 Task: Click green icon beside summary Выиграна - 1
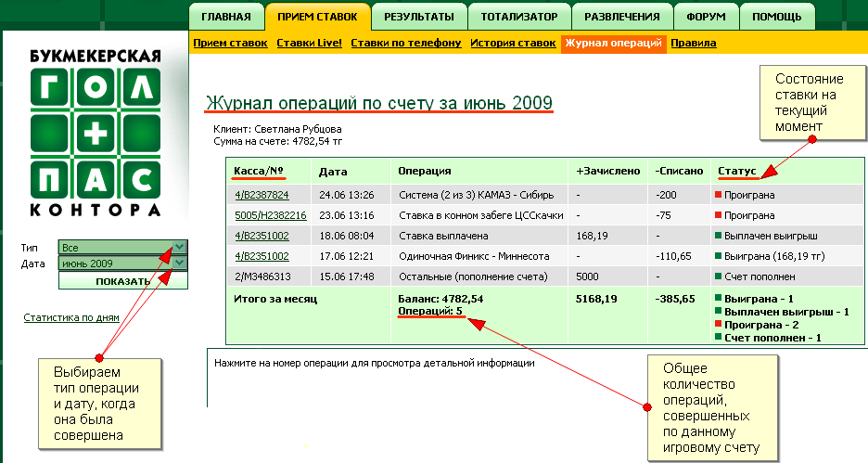pos(719,298)
